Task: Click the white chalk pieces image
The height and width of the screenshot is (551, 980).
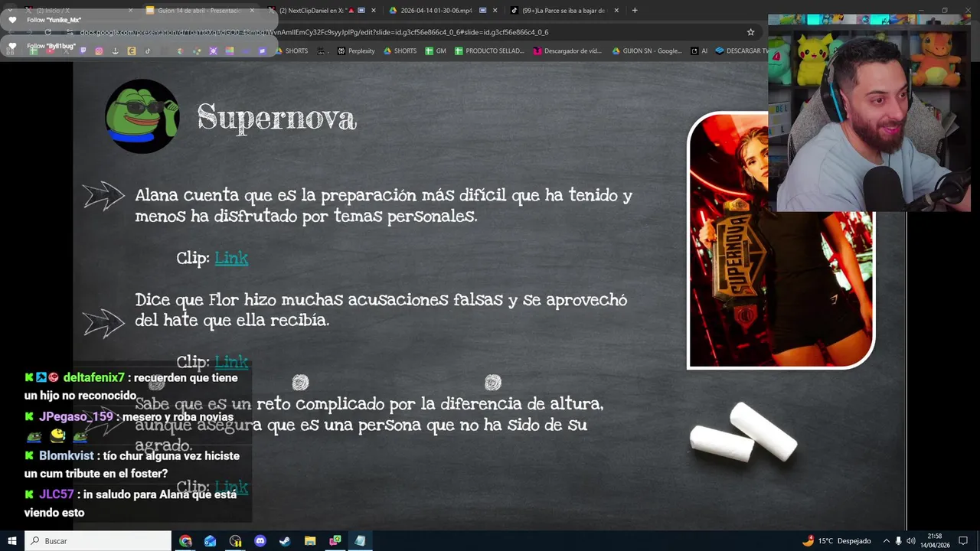Action: [x=743, y=432]
